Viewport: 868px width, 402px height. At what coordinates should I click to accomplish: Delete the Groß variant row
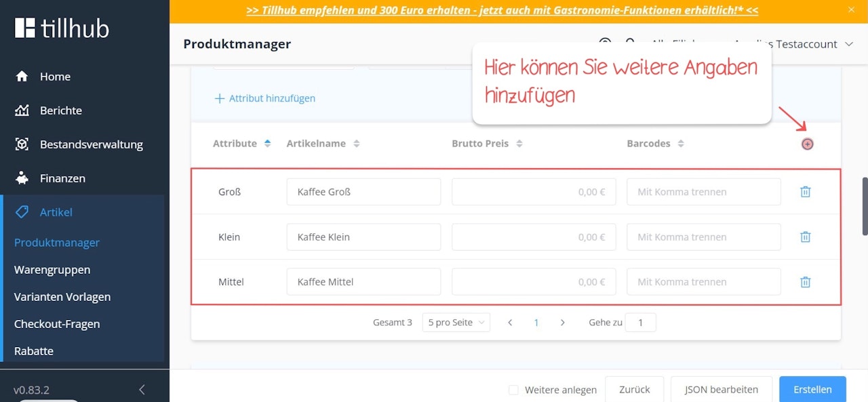coord(806,192)
